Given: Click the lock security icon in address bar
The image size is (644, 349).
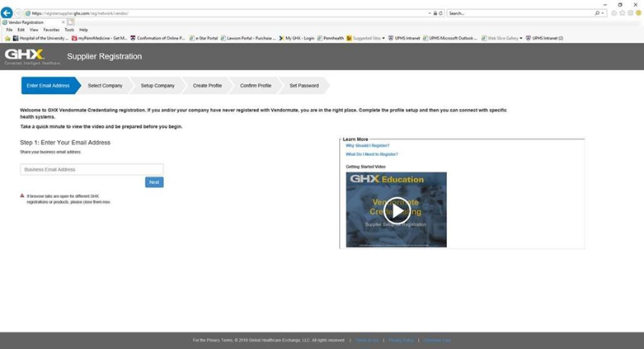Looking at the screenshot, I should [435, 13].
